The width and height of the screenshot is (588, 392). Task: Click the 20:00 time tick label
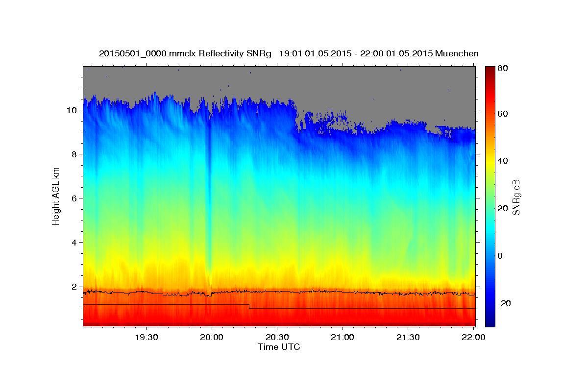212,337
